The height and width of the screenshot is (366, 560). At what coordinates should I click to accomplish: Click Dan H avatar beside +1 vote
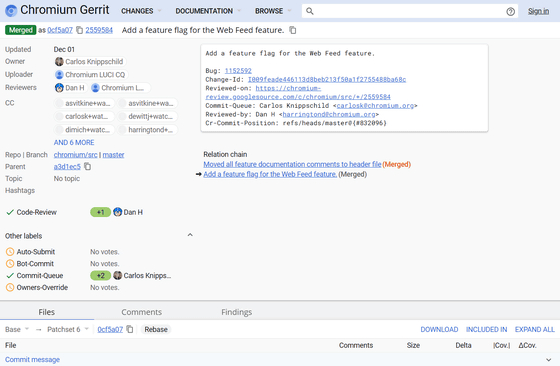click(x=118, y=212)
